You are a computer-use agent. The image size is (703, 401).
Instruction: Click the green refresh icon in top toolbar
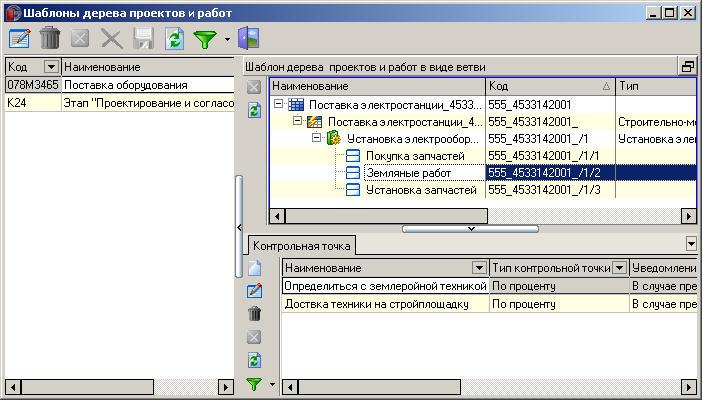[174, 39]
